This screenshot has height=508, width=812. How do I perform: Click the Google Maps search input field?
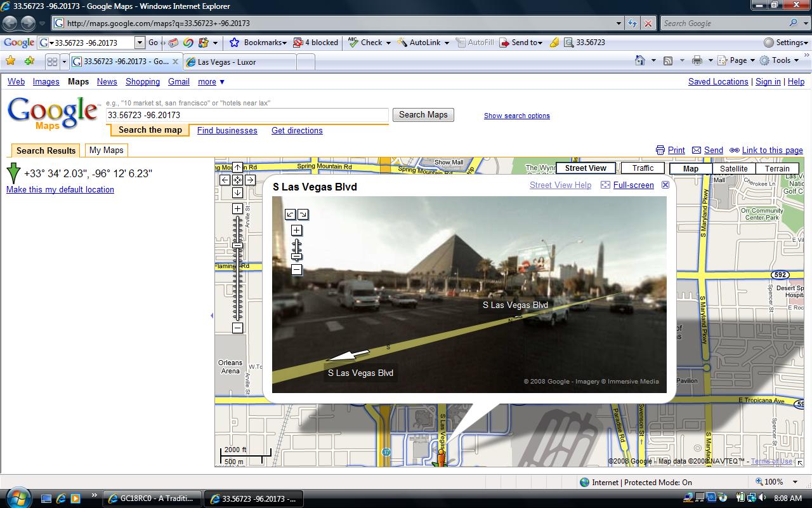(x=247, y=115)
